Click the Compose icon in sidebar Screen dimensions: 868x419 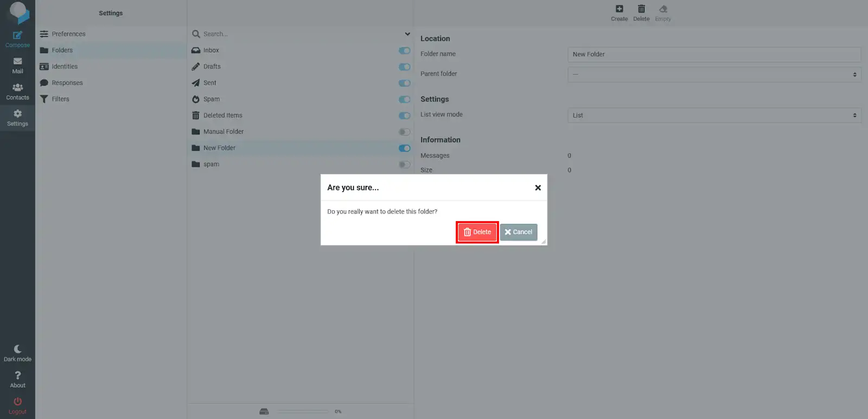click(17, 36)
